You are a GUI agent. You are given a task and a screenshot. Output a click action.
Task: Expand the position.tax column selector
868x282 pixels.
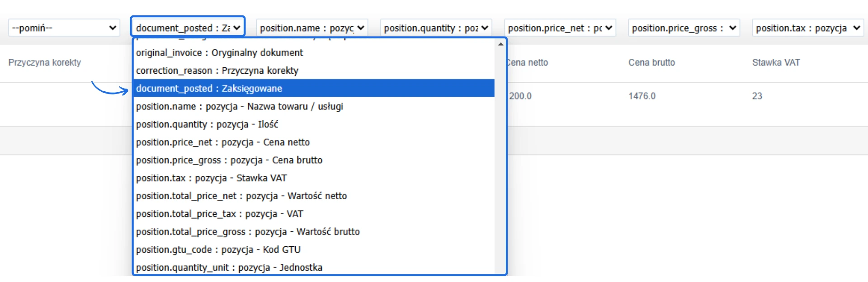808,28
